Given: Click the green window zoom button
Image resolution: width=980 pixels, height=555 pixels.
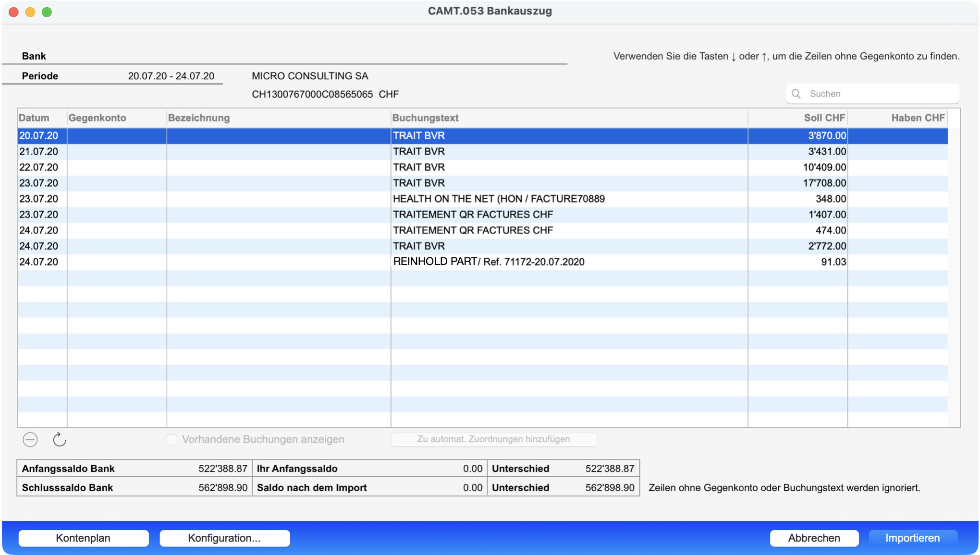Looking at the screenshot, I should tap(47, 12).
